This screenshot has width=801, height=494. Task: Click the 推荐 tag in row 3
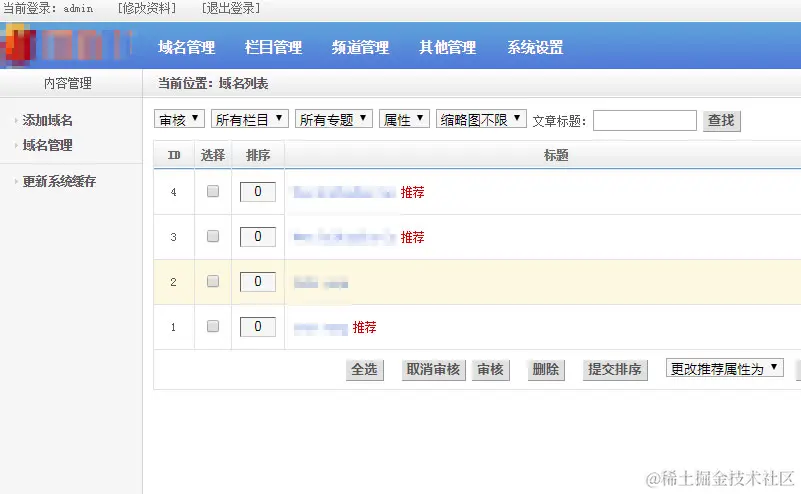click(x=412, y=237)
